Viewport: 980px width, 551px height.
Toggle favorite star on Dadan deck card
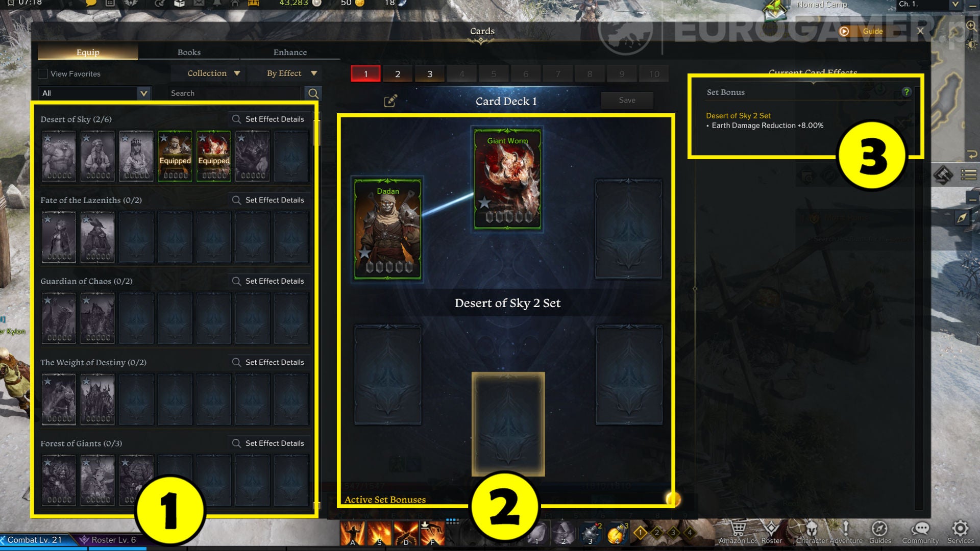click(364, 253)
